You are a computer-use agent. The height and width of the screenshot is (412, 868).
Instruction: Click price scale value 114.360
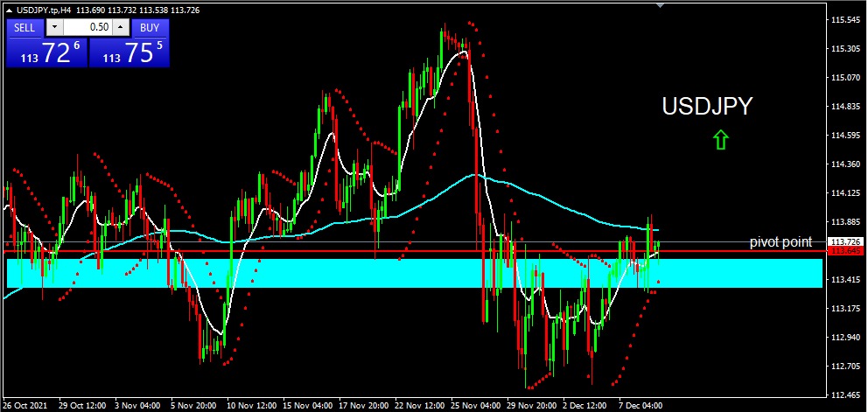point(845,164)
